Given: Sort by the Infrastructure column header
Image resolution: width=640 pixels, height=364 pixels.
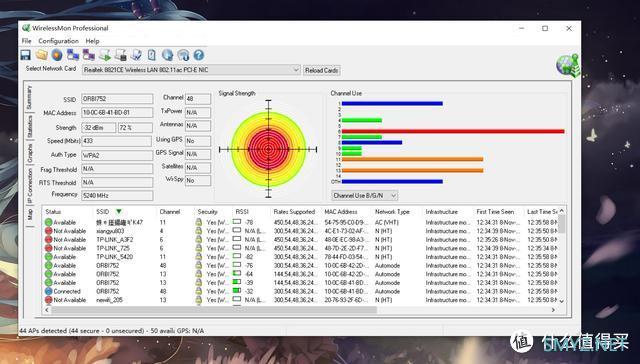Looking at the screenshot, I should [x=442, y=212].
